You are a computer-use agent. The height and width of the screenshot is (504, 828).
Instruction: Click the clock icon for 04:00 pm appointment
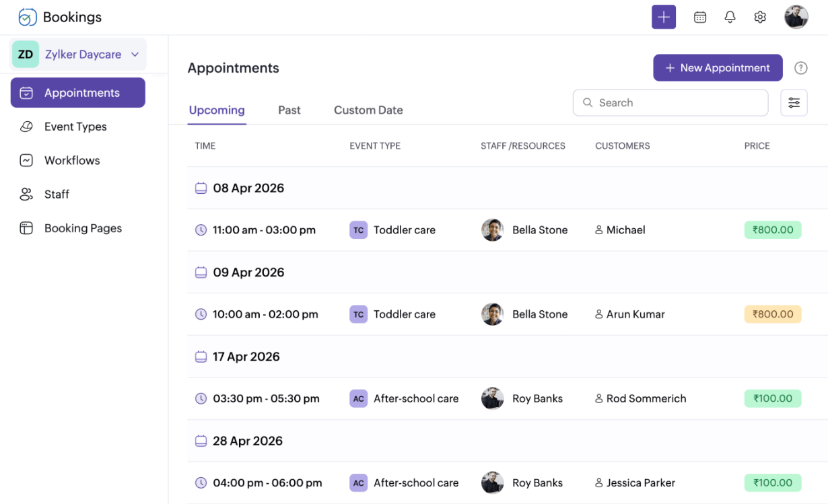coord(201,482)
